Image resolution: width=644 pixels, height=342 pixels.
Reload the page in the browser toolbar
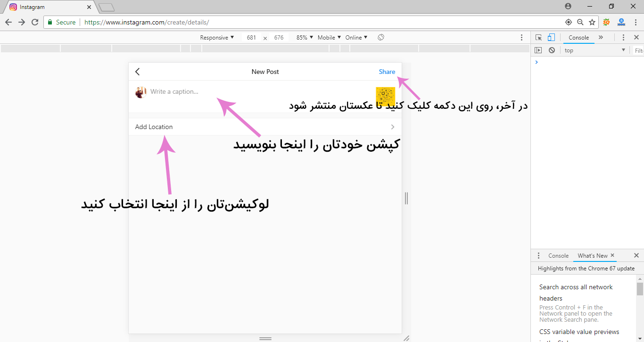tap(35, 22)
